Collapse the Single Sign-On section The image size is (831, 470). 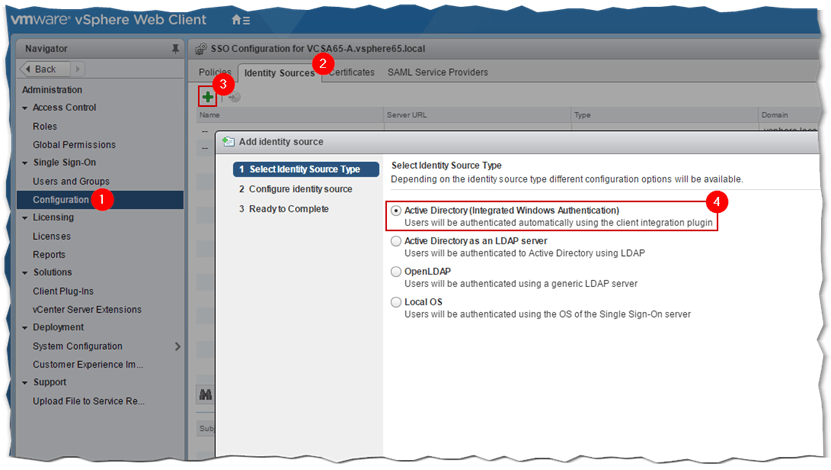click(25, 163)
